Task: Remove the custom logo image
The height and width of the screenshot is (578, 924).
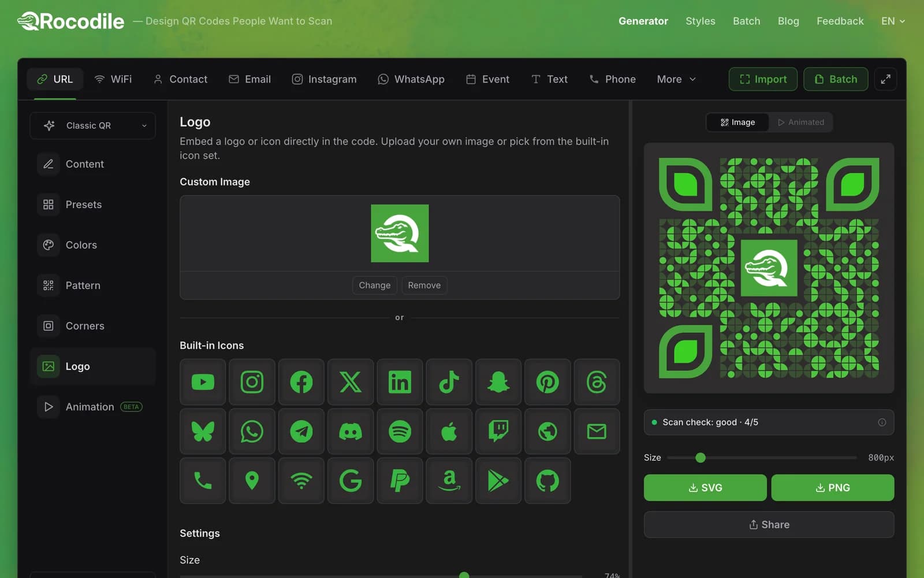Action: click(x=424, y=286)
